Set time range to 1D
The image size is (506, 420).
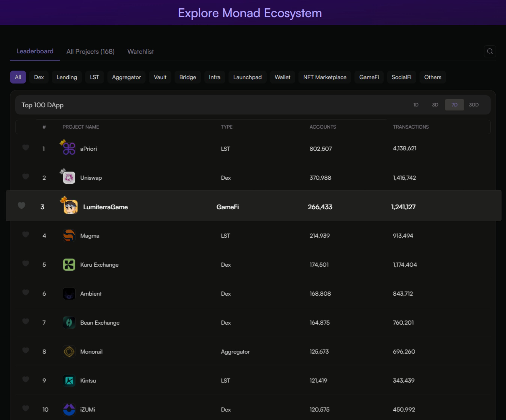[x=416, y=105]
